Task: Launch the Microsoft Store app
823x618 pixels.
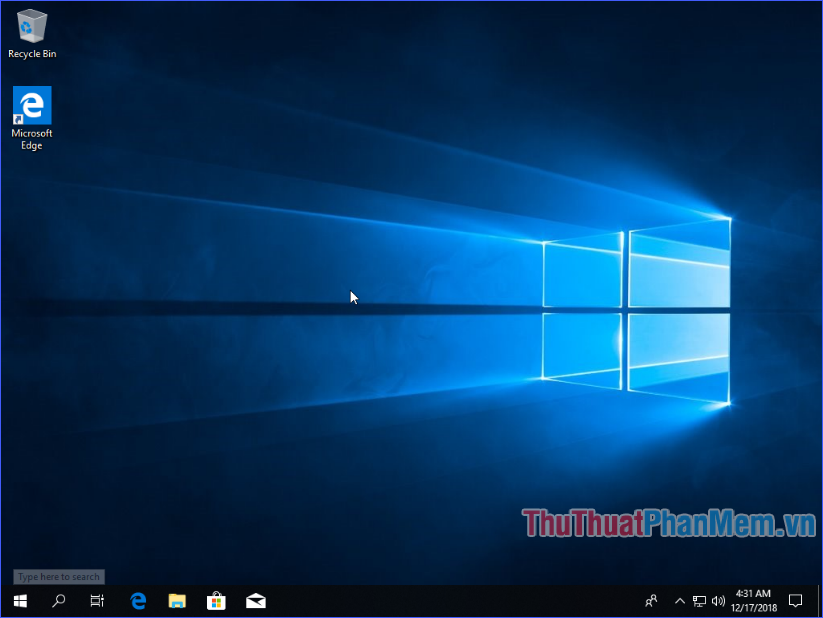Action: [216, 601]
